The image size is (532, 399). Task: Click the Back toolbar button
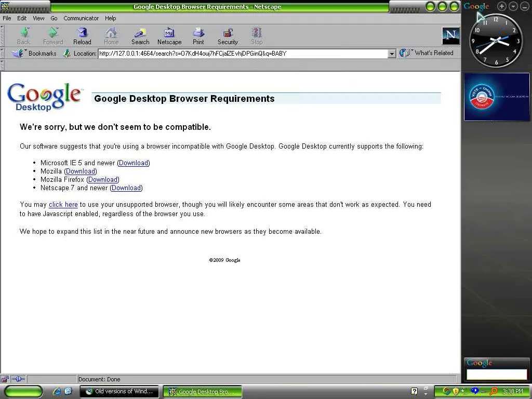23,36
